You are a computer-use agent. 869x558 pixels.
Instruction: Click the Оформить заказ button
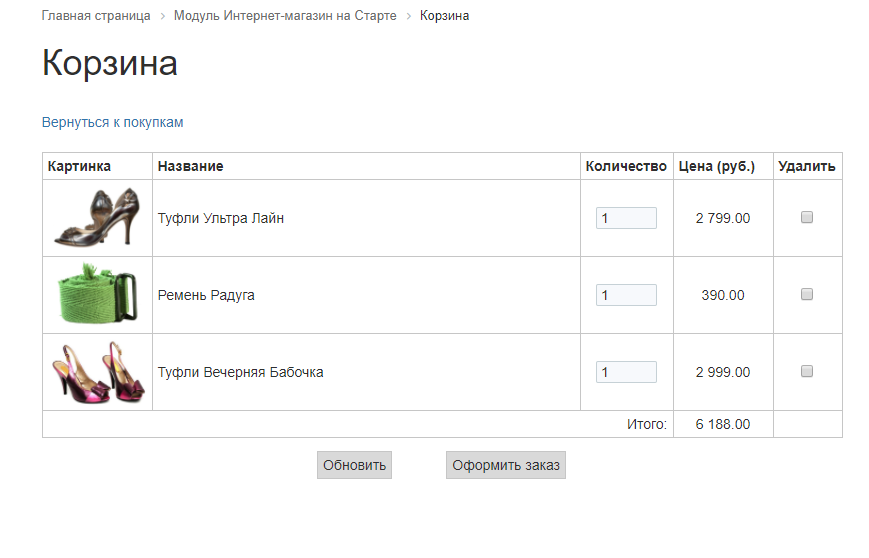(505, 466)
